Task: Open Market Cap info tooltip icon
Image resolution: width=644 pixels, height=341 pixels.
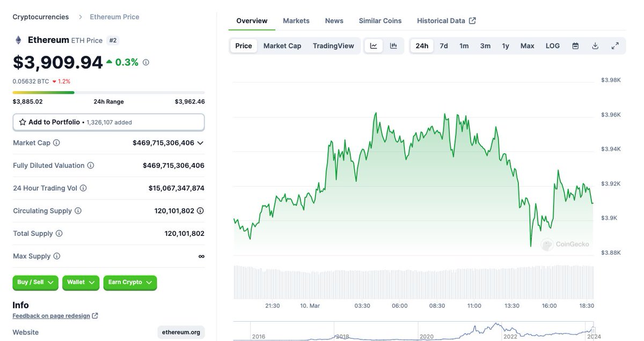Action: 56,143
